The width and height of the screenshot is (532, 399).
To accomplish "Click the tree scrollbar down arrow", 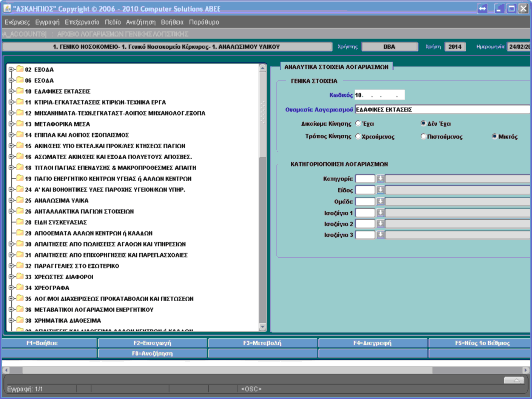I will [263, 327].
